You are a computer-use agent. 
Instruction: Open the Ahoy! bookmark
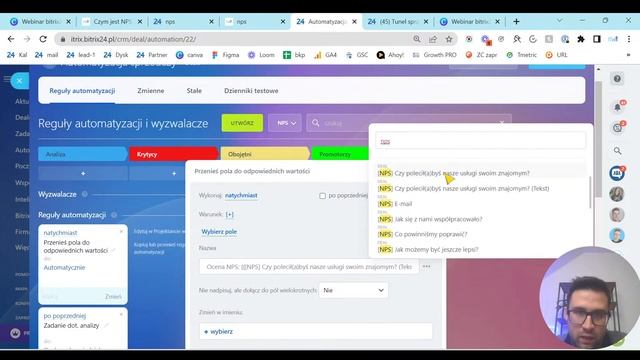390,55
